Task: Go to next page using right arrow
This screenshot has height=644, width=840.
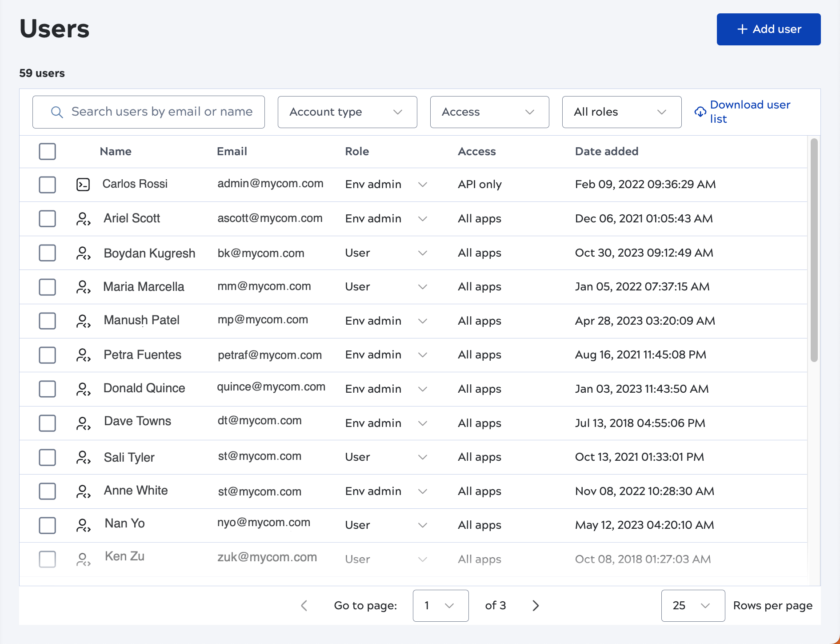Action: pos(536,605)
